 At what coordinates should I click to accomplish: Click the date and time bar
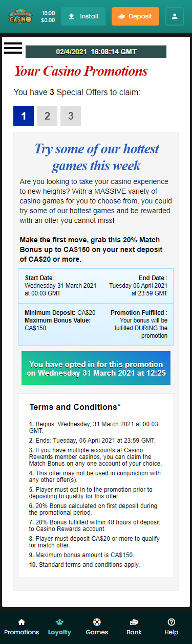point(96,52)
